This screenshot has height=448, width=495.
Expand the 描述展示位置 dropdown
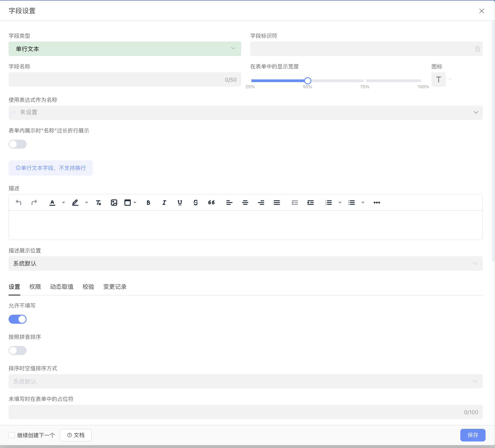pyautogui.click(x=245, y=263)
